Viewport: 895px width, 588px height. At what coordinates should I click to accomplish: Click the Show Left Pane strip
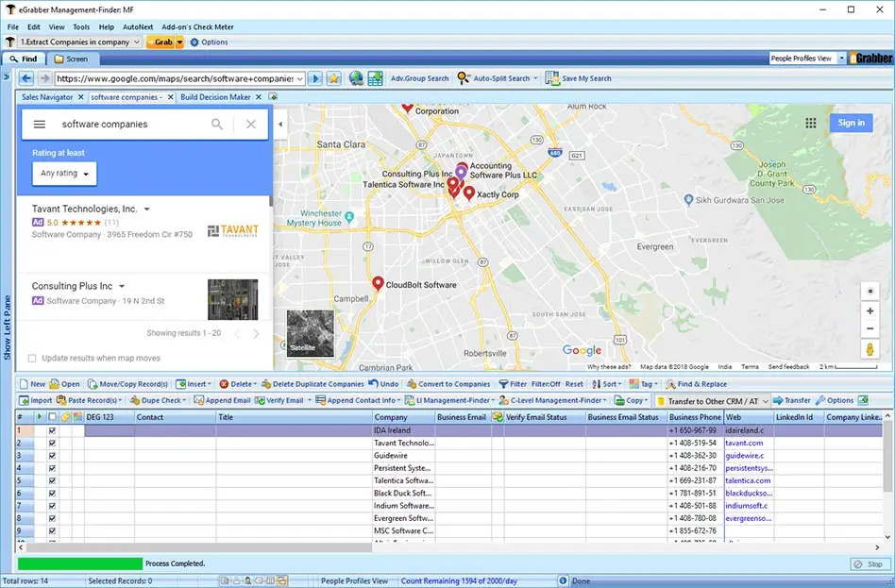tap(7, 328)
